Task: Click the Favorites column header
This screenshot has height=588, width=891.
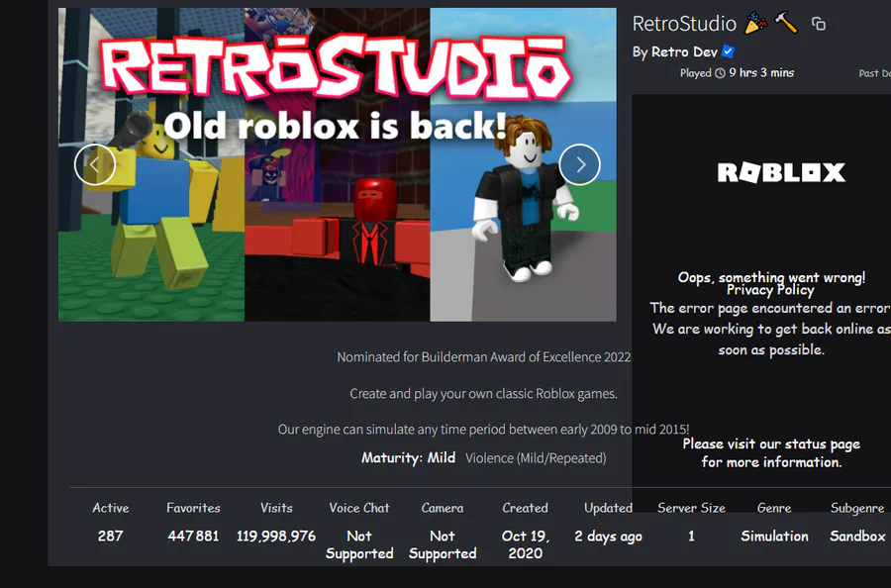Action: 193,508
